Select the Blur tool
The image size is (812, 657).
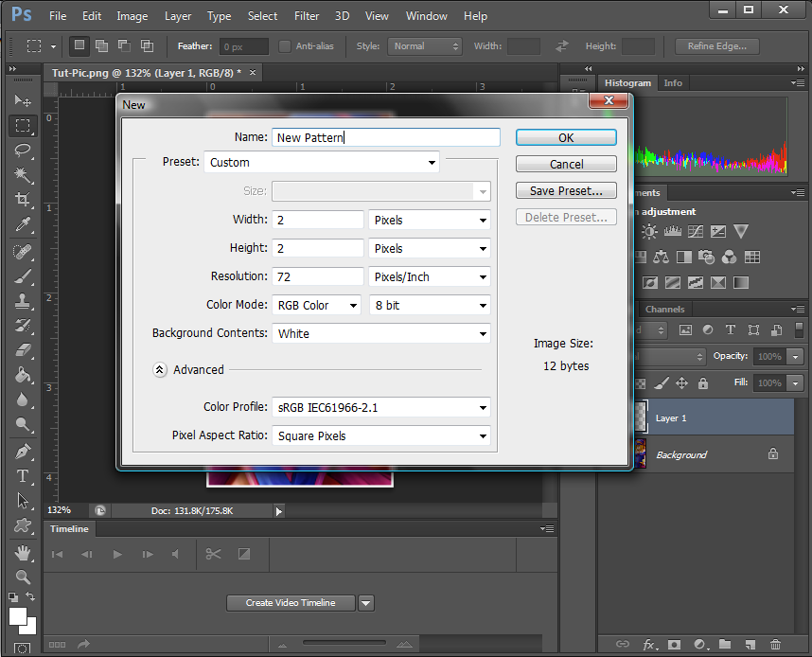click(x=23, y=400)
